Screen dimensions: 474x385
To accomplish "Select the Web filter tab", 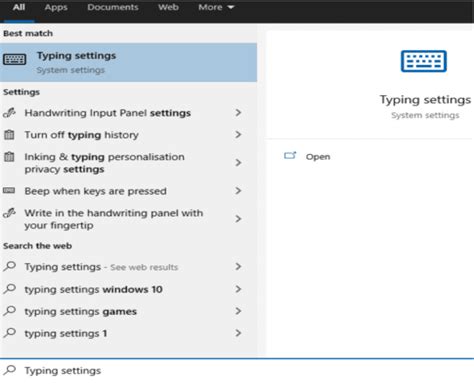I will pyautogui.click(x=168, y=7).
